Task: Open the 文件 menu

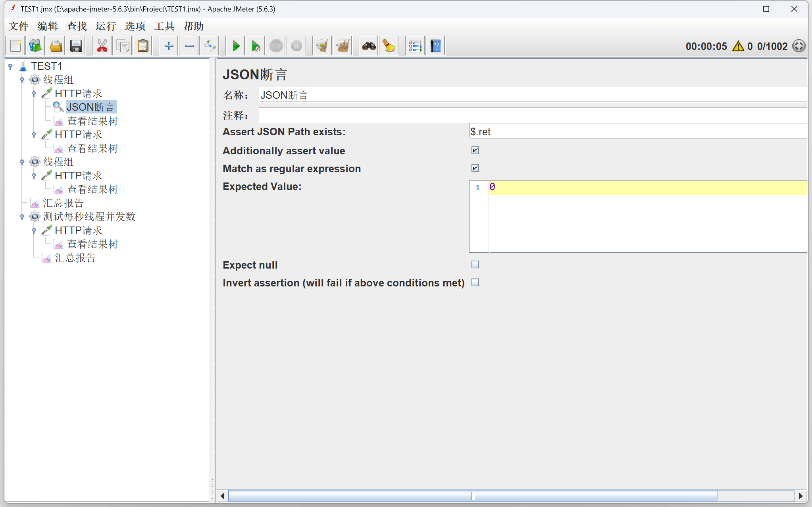Action: coord(19,26)
